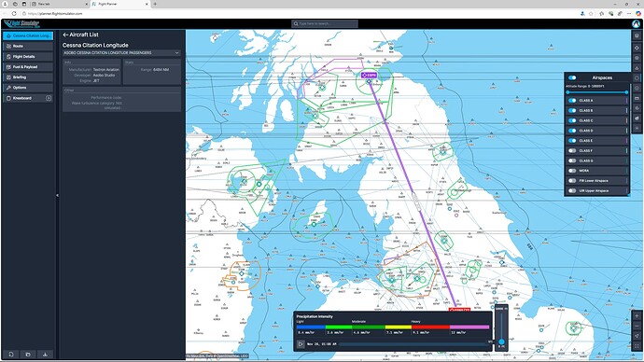The image size is (644, 362).
Task: Collapse the side panel with left arrow handle
Action: point(57,195)
